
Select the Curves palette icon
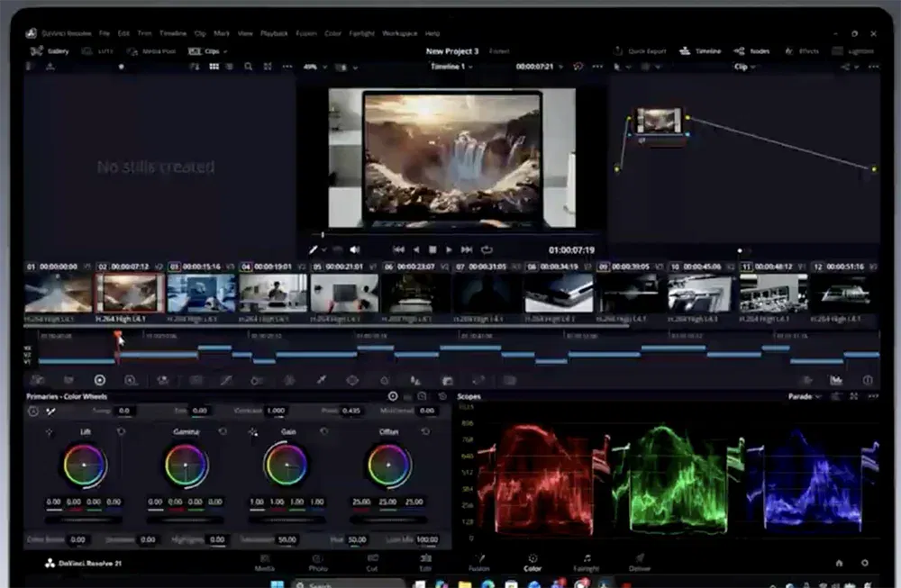click(x=226, y=380)
